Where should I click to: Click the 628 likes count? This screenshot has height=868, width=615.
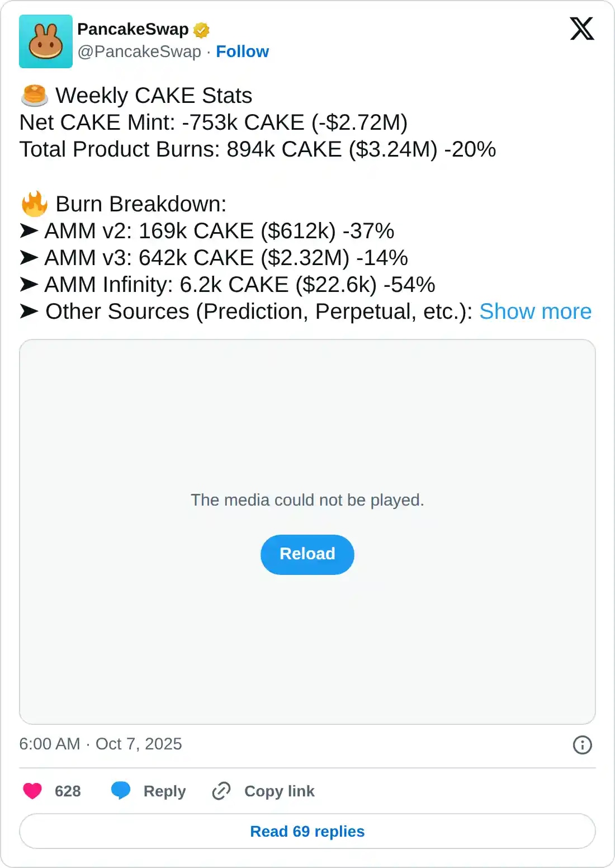[68, 791]
